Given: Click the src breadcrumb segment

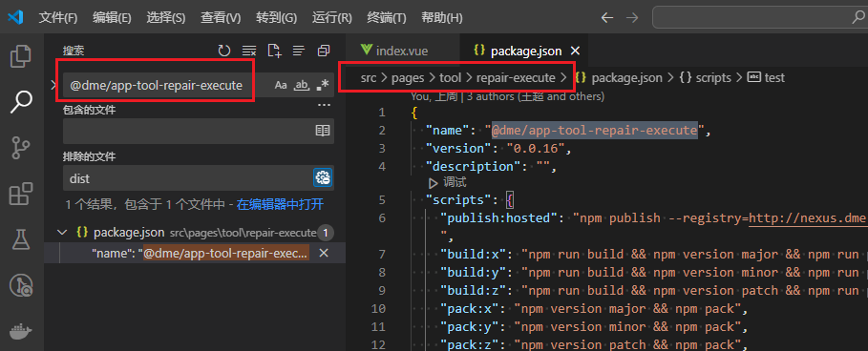Looking at the screenshot, I should coord(369,78).
